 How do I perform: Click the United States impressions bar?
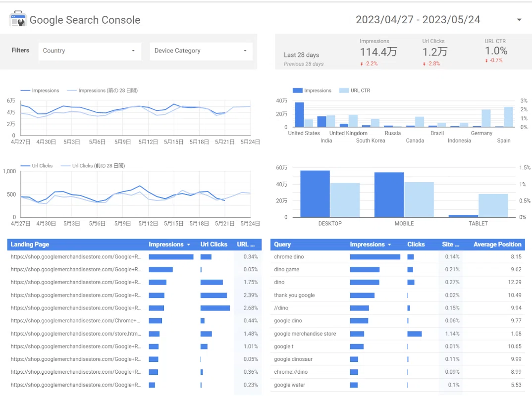point(299,115)
